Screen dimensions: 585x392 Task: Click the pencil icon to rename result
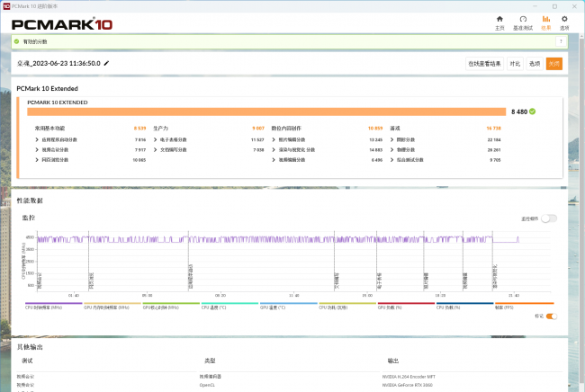pos(106,63)
